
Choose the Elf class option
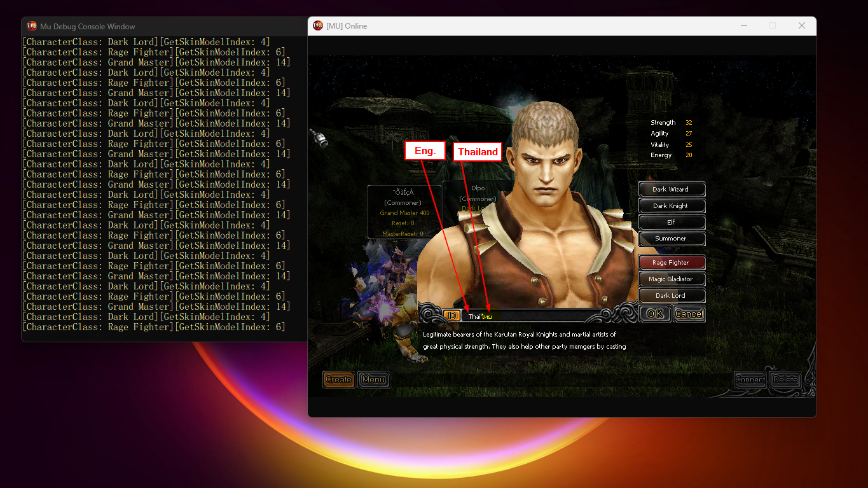[x=672, y=223]
